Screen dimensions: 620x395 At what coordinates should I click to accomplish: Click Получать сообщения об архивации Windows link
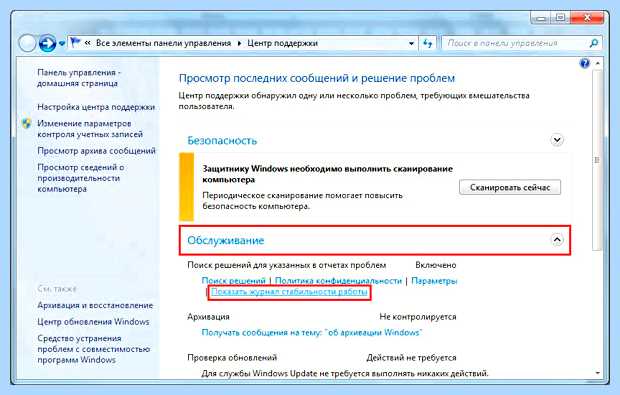click(312, 333)
